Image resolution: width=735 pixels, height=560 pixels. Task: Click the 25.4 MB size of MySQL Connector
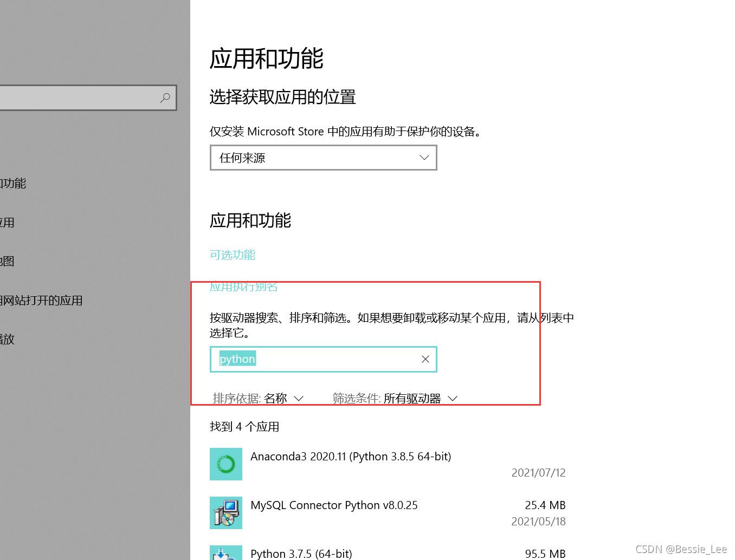pyautogui.click(x=545, y=505)
